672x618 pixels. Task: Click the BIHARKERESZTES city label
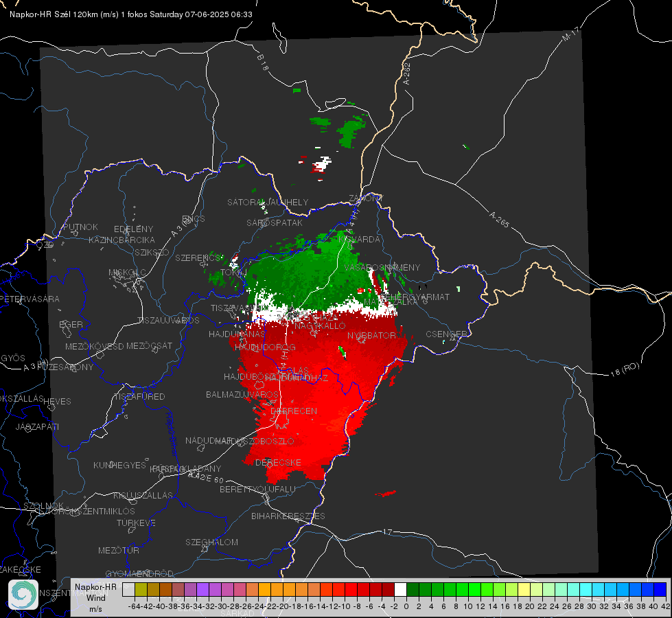click(x=288, y=516)
